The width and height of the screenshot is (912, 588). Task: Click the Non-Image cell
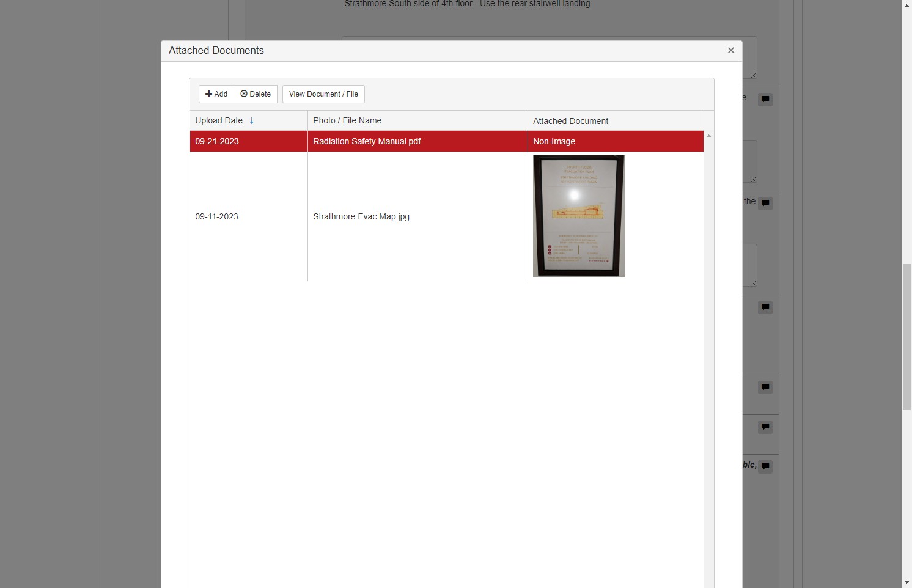pyautogui.click(x=616, y=141)
